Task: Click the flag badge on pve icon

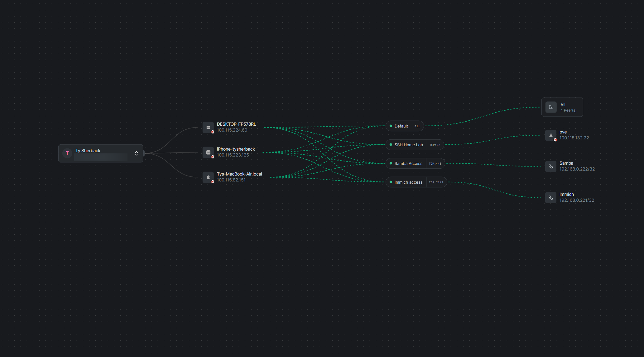Action: pos(555,140)
